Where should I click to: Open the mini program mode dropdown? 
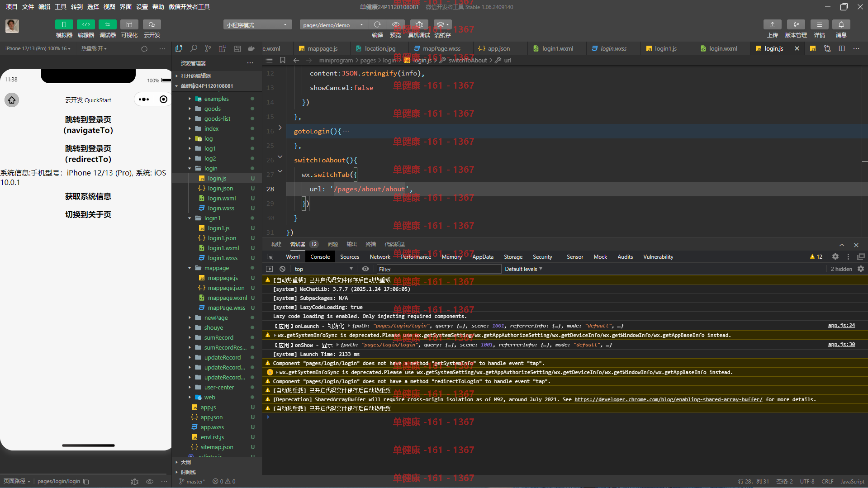tap(257, 25)
